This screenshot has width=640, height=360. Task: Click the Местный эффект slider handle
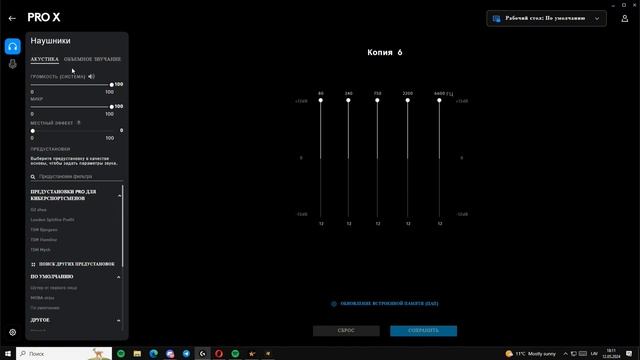point(33,131)
